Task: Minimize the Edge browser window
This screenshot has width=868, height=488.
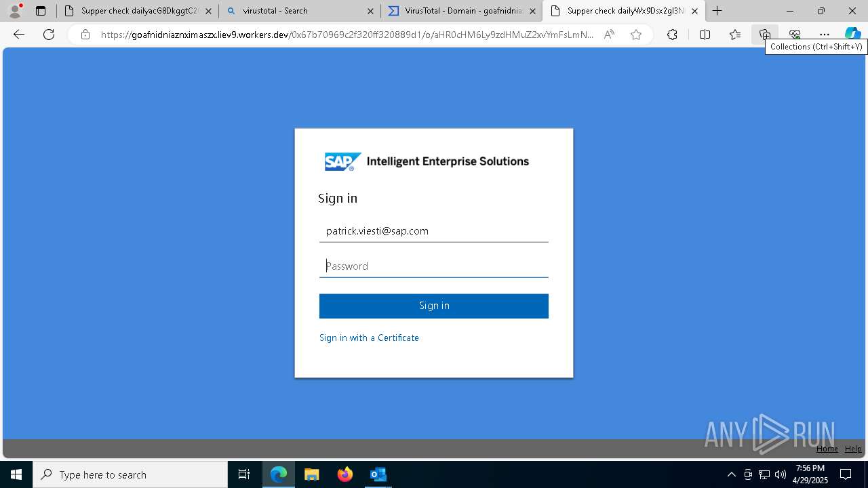Action: 790,11
